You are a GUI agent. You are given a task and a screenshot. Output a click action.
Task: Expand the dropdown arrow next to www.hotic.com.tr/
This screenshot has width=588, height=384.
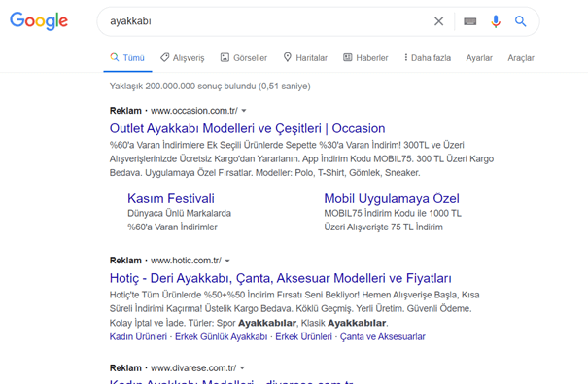[x=227, y=261]
